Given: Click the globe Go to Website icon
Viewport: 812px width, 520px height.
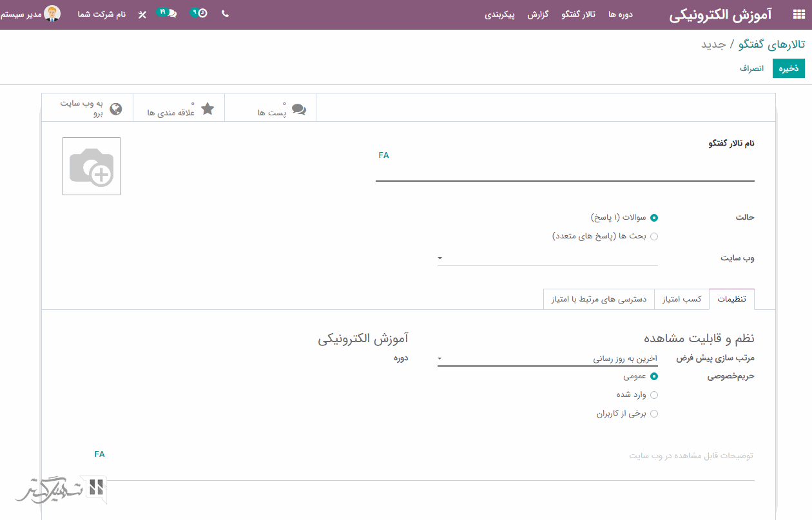Looking at the screenshot, I should (x=116, y=109).
